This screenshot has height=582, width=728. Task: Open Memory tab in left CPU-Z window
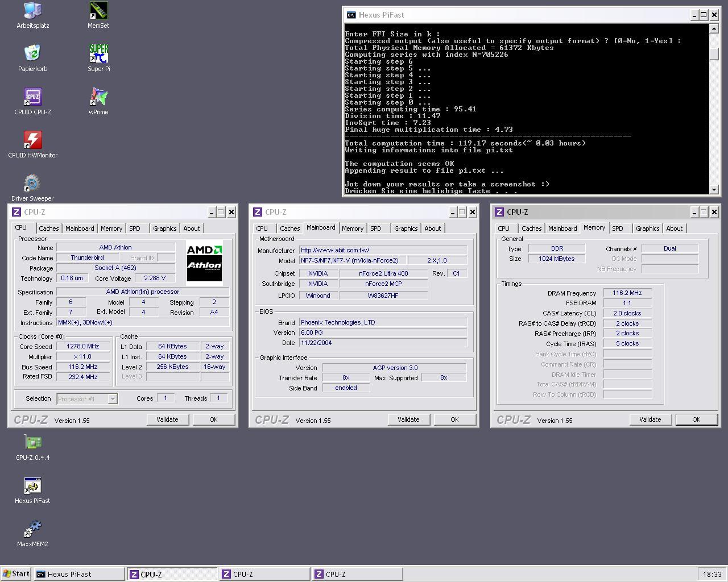[111, 228]
